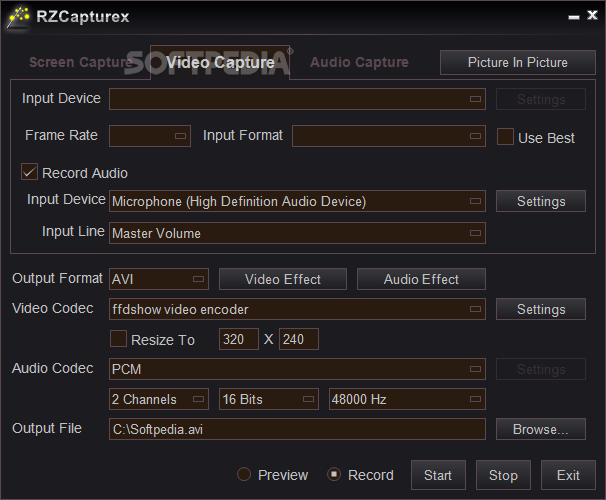Minimize the RZCapturex window

[x=574, y=17]
